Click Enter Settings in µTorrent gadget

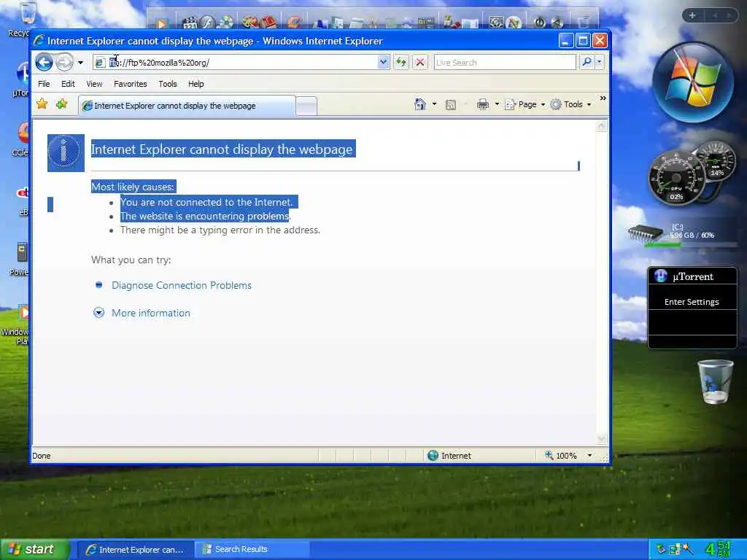click(692, 302)
